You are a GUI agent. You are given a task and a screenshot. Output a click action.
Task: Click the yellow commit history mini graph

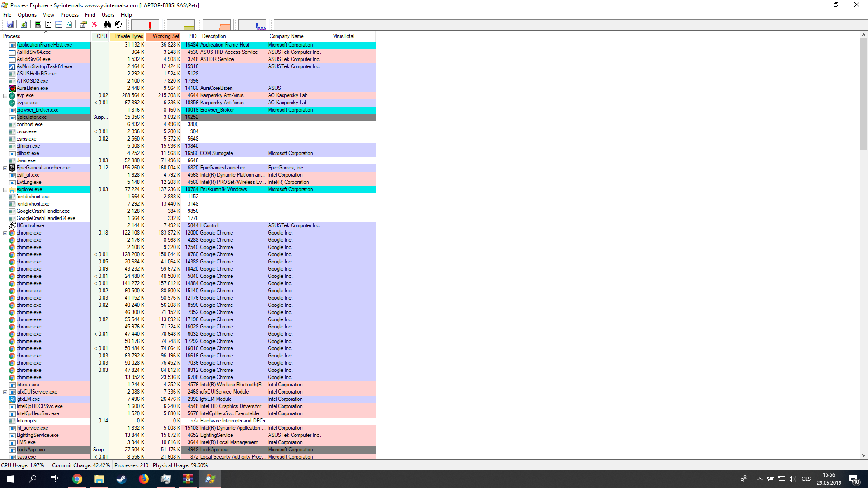181,25
